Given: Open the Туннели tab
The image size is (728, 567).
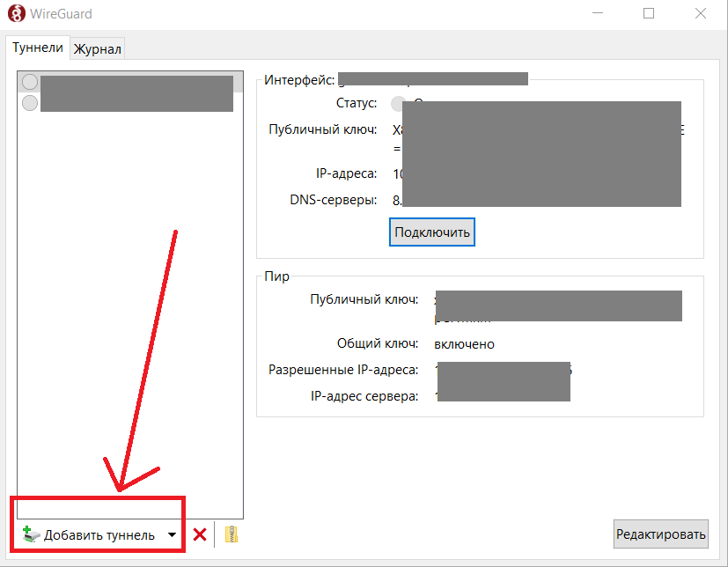Looking at the screenshot, I should [38, 48].
